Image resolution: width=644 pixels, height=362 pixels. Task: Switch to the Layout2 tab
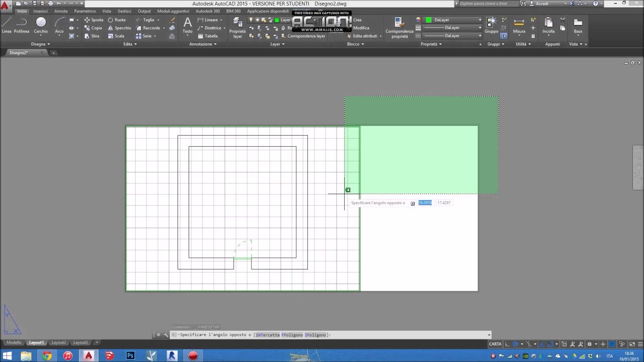click(x=59, y=342)
